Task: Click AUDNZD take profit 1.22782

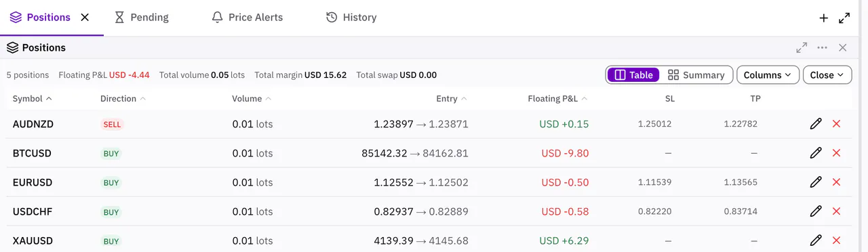Action: point(741,124)
